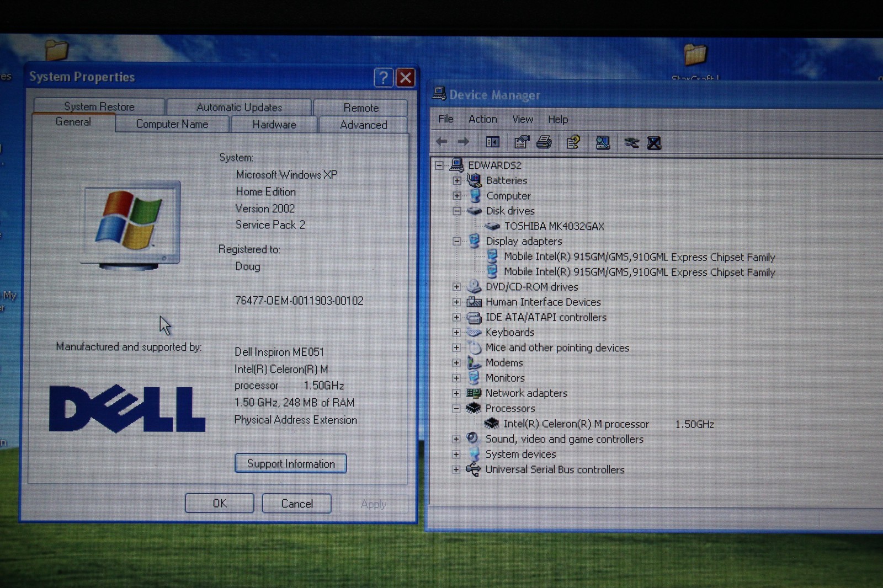Click OK in System Properties

pyautogui.click(x=220, y=503)
